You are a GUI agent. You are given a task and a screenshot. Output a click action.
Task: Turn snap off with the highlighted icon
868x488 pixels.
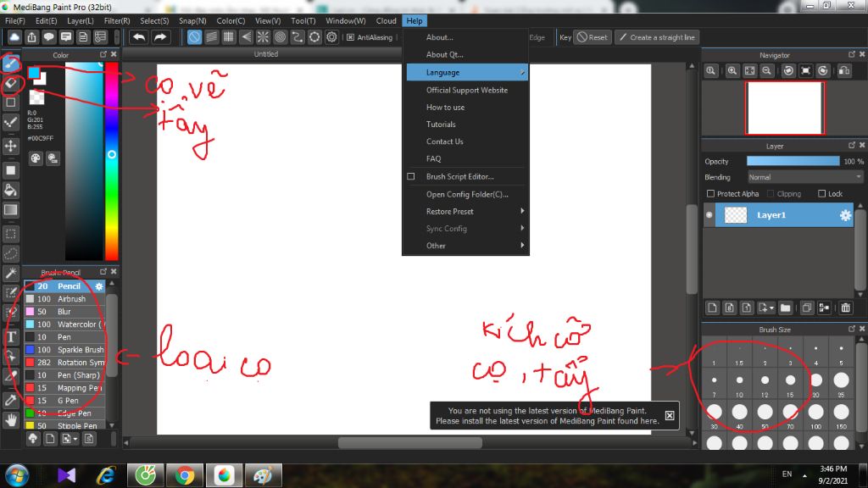[194, 37]
